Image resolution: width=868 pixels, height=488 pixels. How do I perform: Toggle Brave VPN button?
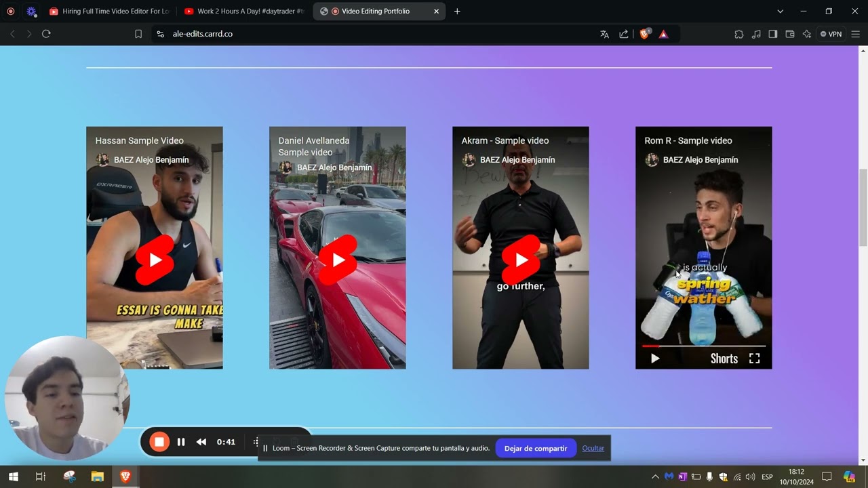tap(831, 34)
